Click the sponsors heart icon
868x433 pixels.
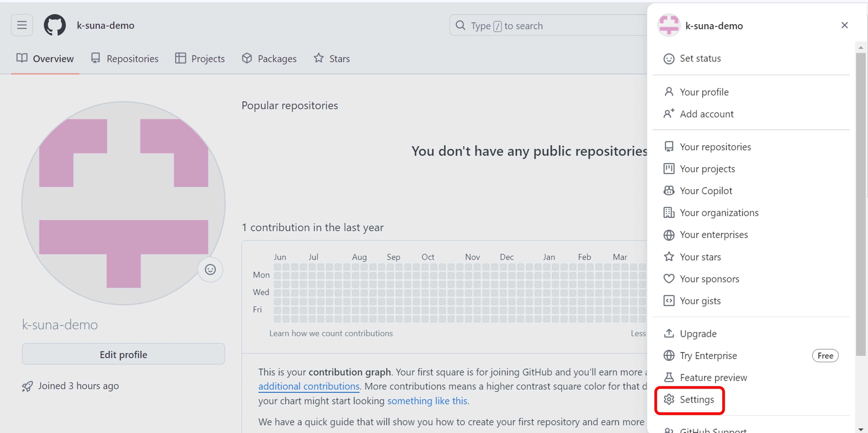(669, 279)
